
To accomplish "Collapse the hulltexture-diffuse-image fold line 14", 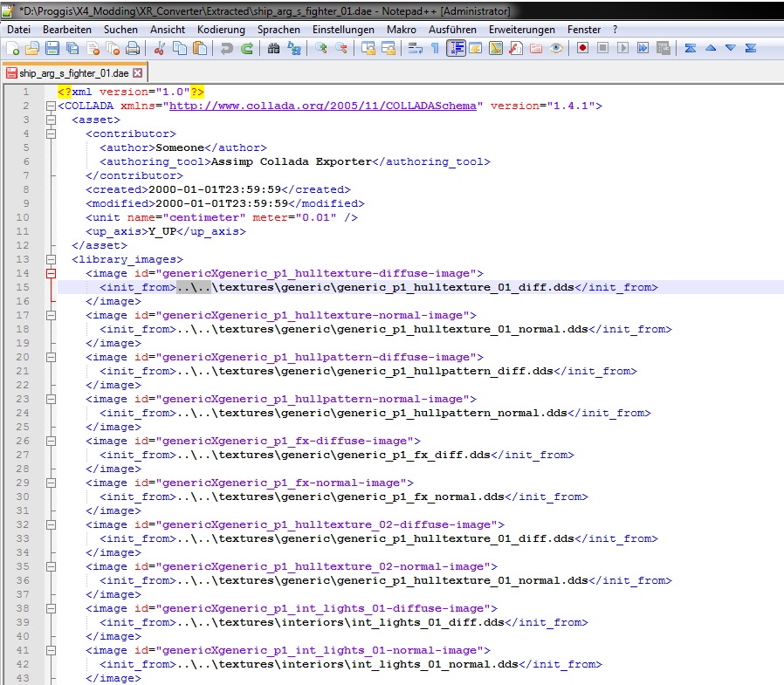I will click(x=51, y=273).
